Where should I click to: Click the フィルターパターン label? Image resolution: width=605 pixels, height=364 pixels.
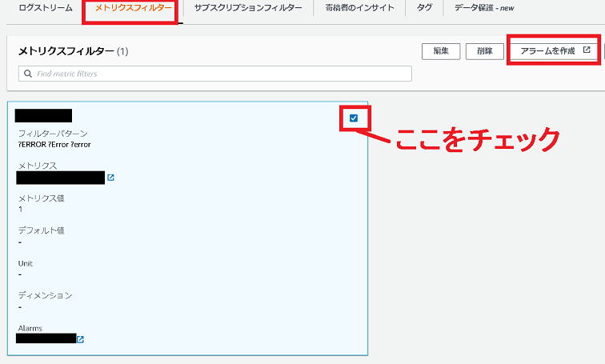coord(53,134)
